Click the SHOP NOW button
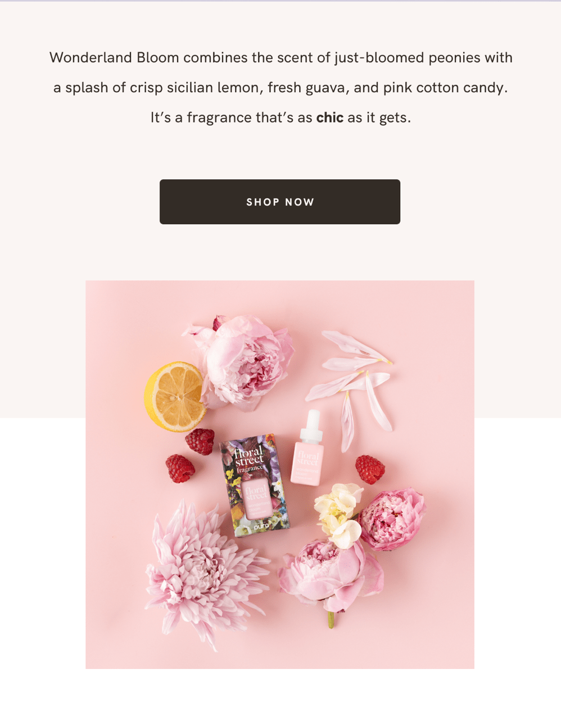The height and width of the screenshot is (728, 561). [280, 202]
